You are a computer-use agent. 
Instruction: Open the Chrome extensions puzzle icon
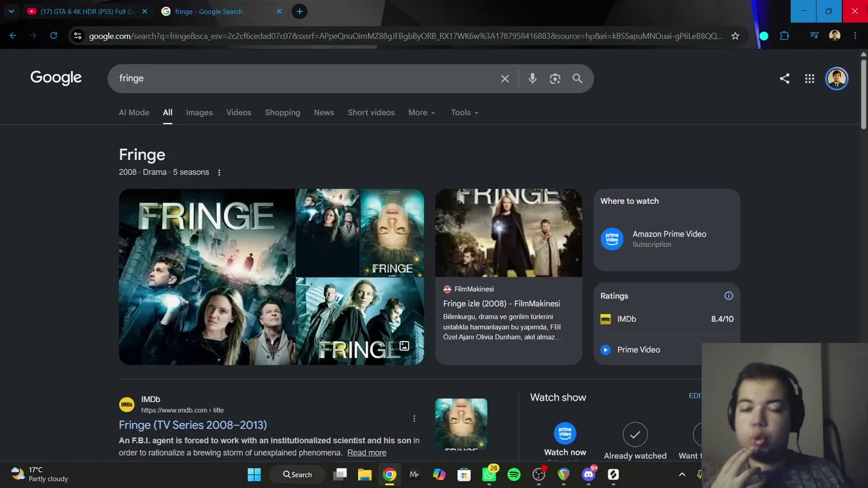[x=785, y=36]
